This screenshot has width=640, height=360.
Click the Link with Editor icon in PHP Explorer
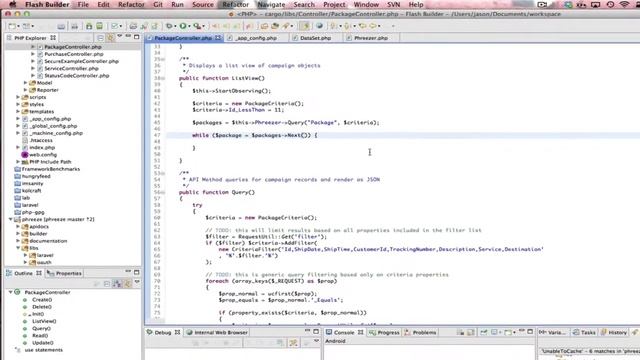click(110, 38)
